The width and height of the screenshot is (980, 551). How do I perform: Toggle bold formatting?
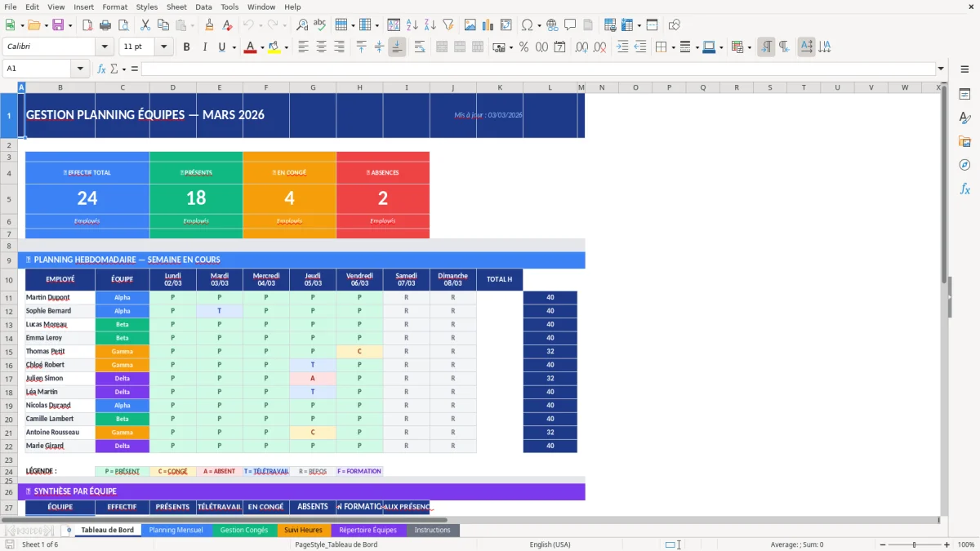pyautogui.click(x=186, y=47)
